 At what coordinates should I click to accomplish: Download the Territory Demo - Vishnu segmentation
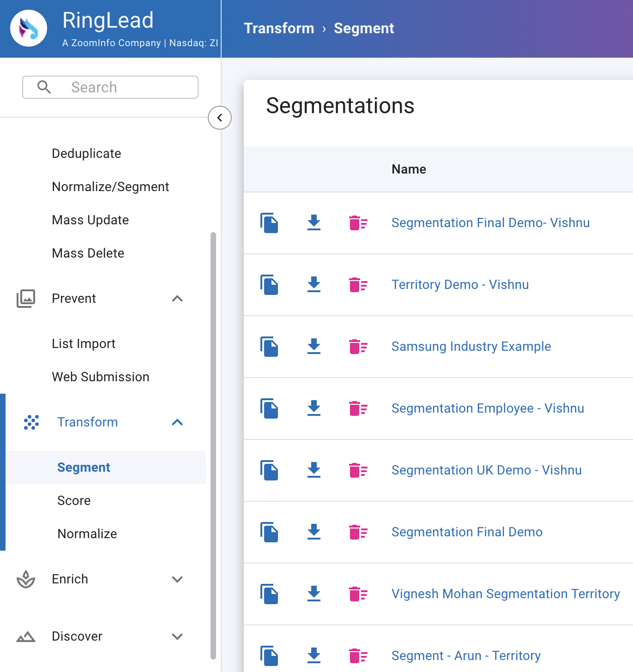click(x=314, y=285)
